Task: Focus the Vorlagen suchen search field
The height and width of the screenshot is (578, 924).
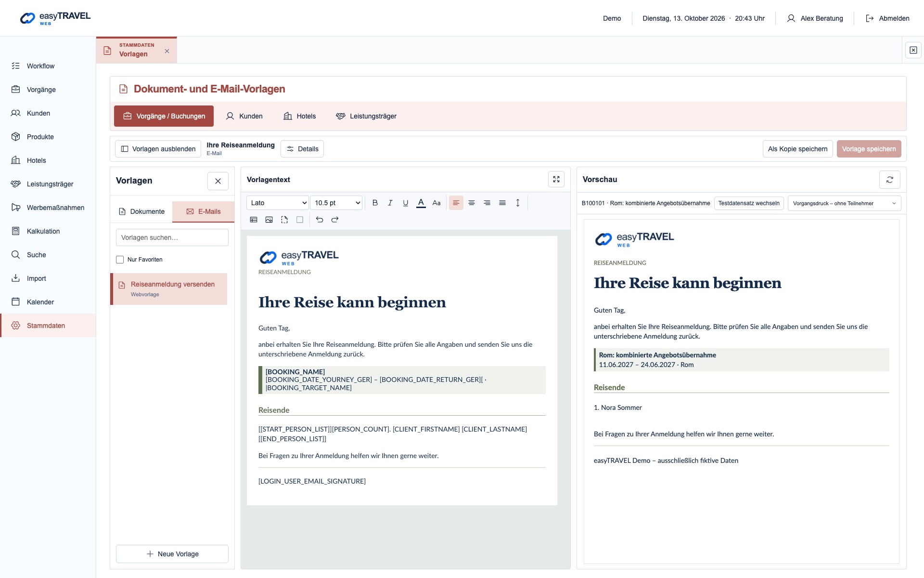Action: click(172, 237)
